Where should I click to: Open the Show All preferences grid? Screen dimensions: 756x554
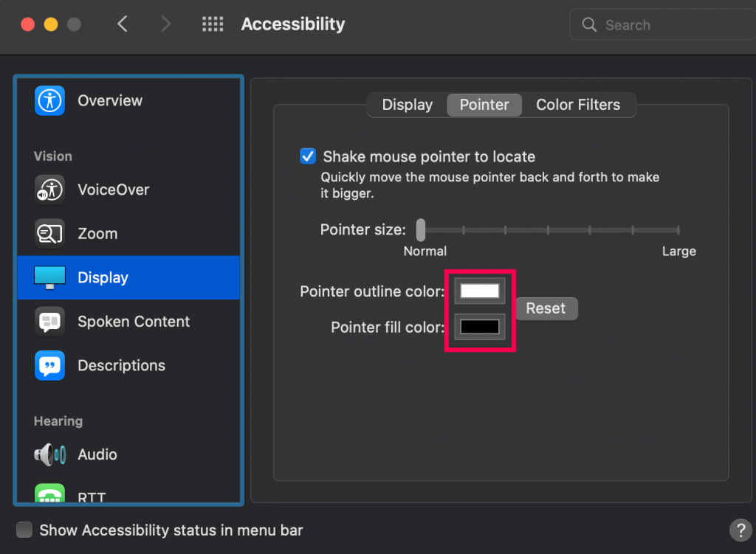click(x=213, y=24)
